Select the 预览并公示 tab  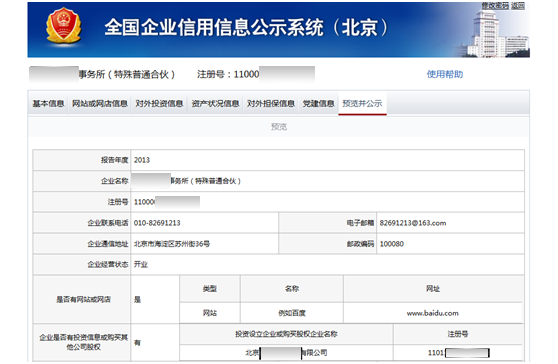(362, 104)
